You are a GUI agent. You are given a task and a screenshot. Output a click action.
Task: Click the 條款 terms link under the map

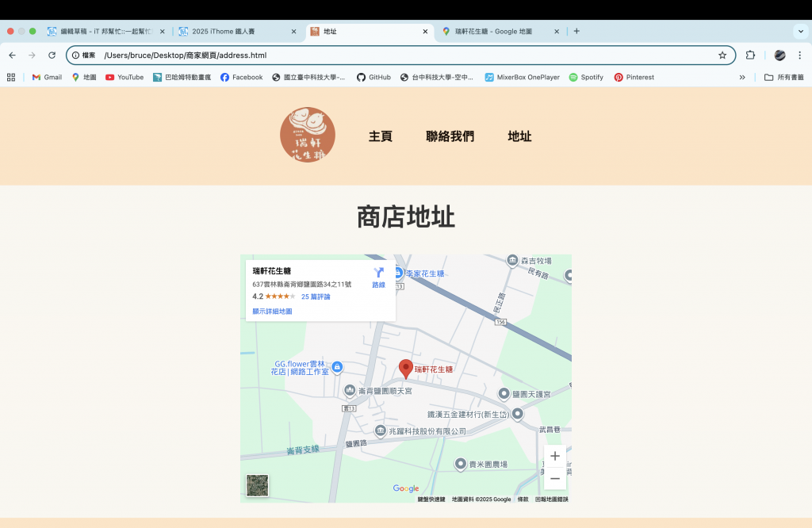pyautogui.click(x=523, y=499)
